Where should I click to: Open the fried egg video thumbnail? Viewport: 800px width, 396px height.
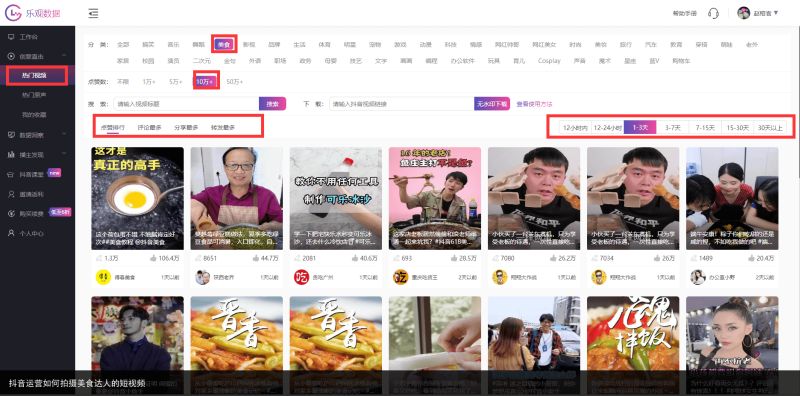pos(138,199)
